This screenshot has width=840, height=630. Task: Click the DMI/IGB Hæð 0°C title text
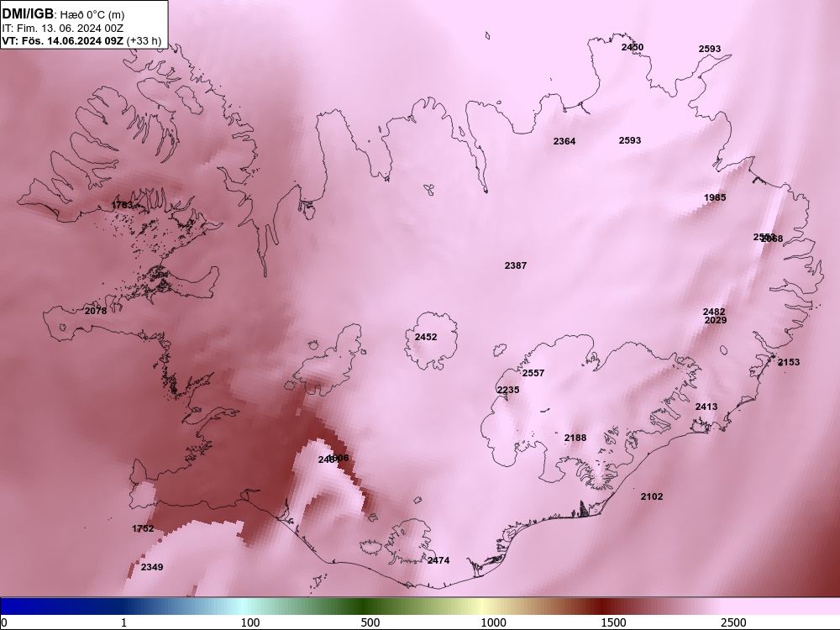point(63,14)
